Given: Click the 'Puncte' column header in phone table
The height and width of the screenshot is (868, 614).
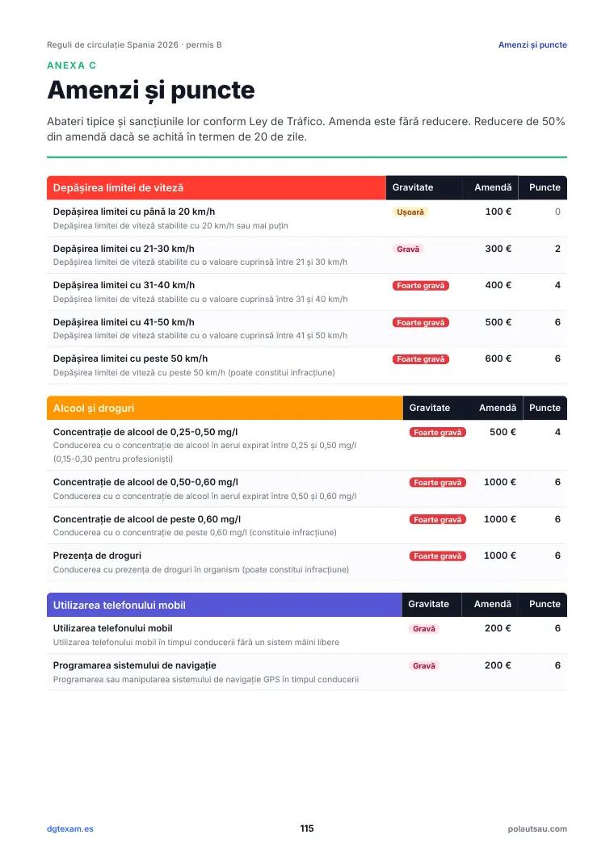Looking at the screenshot, I should [545, 604].
